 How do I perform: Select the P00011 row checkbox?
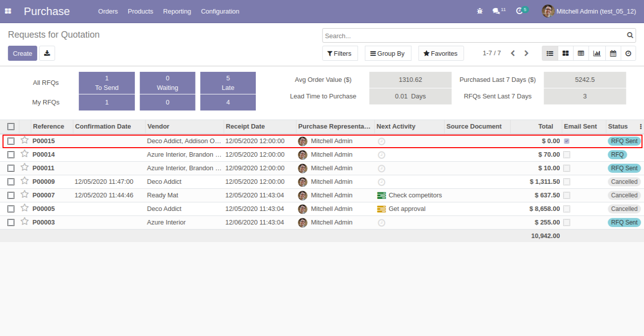11,168
